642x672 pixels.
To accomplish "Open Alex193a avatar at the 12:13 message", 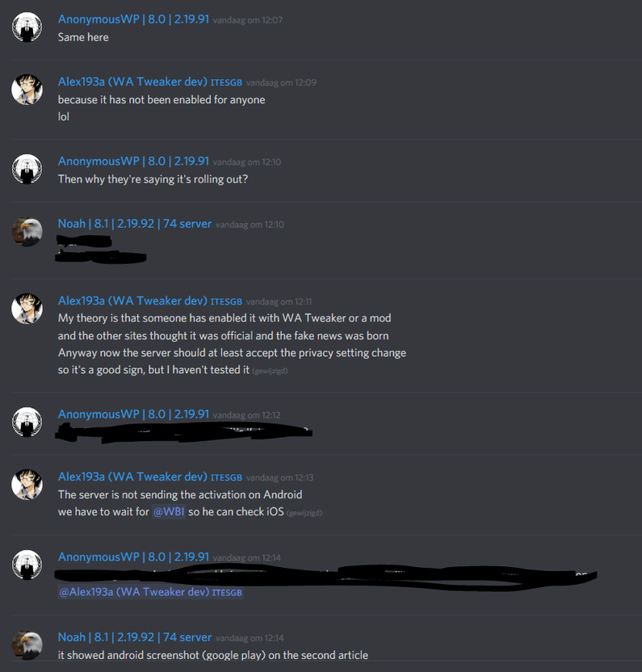I will 27,485.
